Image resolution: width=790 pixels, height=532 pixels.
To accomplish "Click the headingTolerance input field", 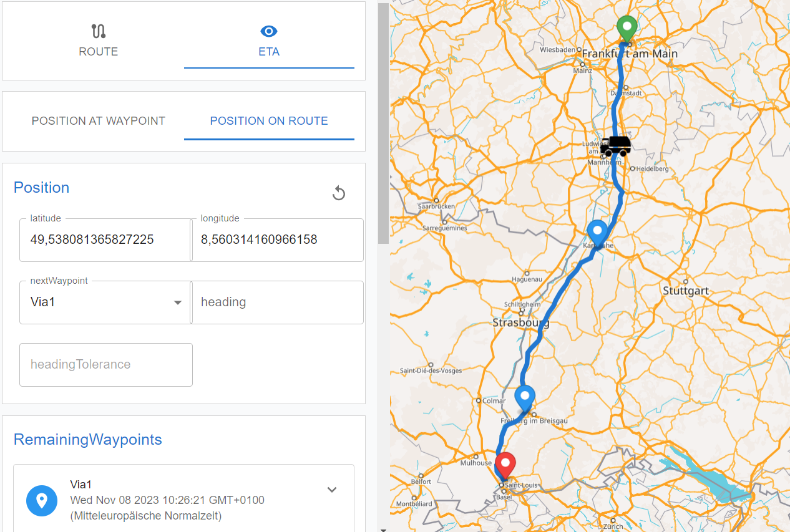I will [x=105, y=365].
